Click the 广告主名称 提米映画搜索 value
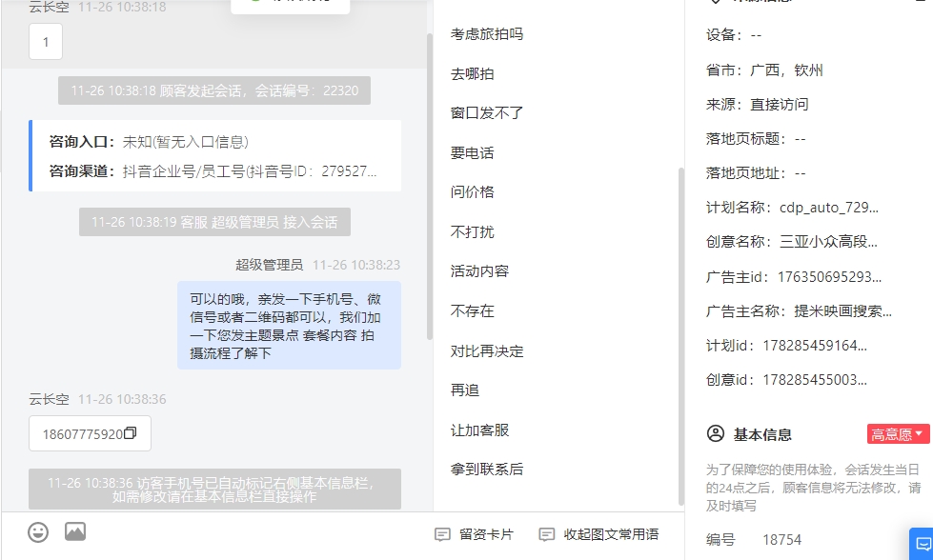933x560 pixels. tap(842, 310)
